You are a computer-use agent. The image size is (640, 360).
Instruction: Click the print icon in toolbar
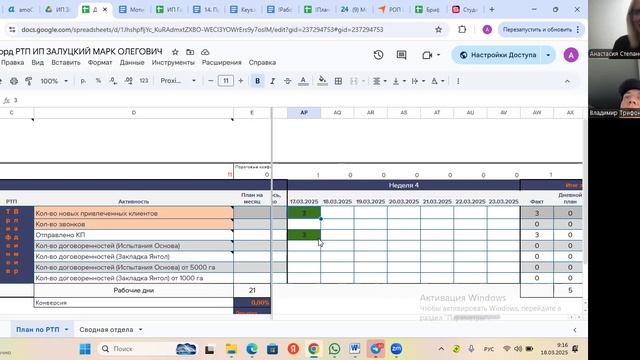14,81
